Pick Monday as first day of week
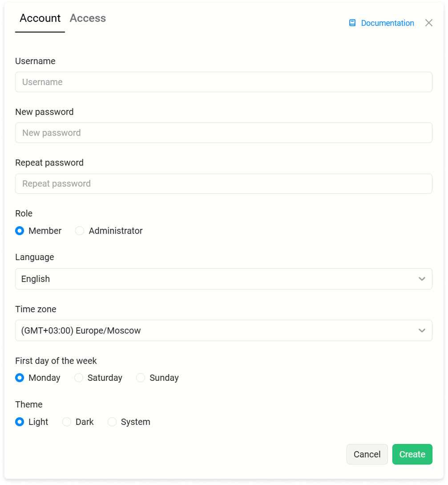This screenshot has height=485, width=448. coord(20,378)
